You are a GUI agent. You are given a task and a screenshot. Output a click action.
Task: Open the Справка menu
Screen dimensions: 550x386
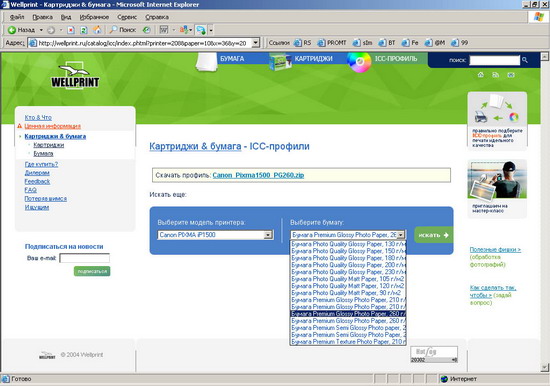tap(157, 17)
